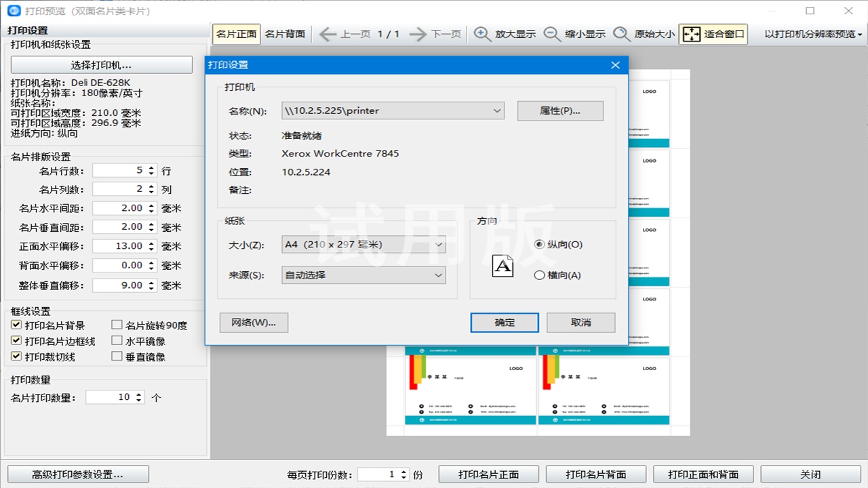Increase 名片打印数量 with the up stepper arrow
Screen dimensions: 868x488
click(140, 393)
